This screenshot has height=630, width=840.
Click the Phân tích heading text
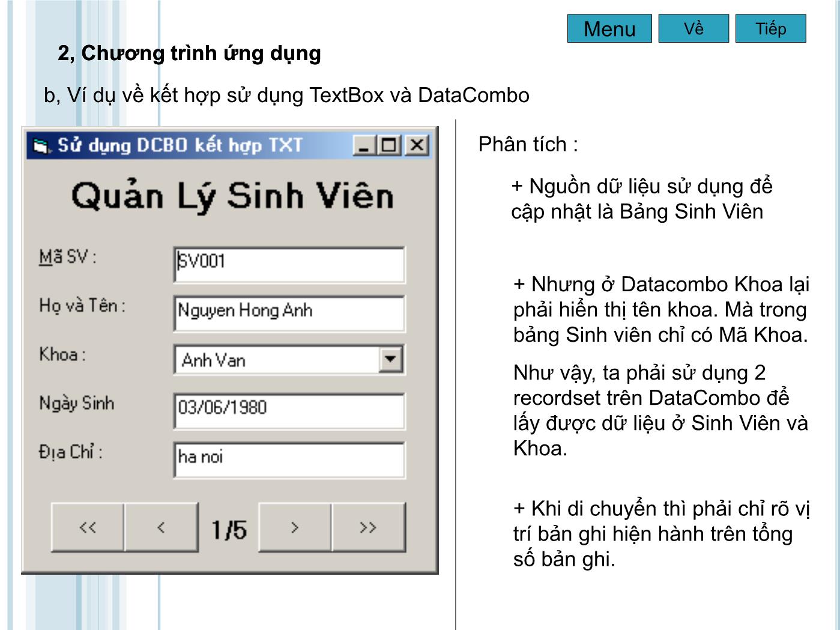coord(528,144)
